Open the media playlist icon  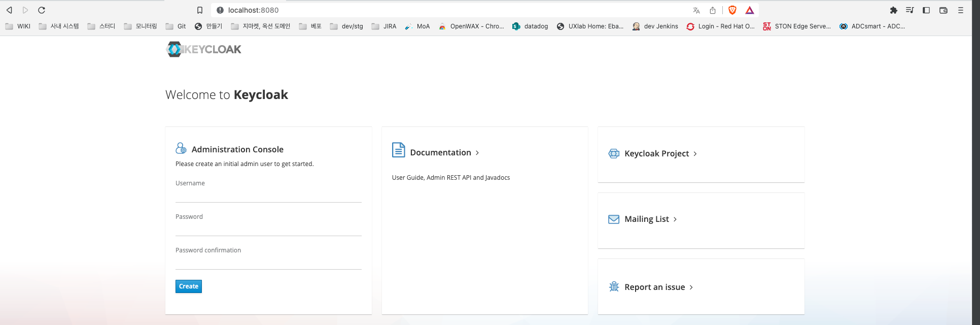[x=910, y=10]
